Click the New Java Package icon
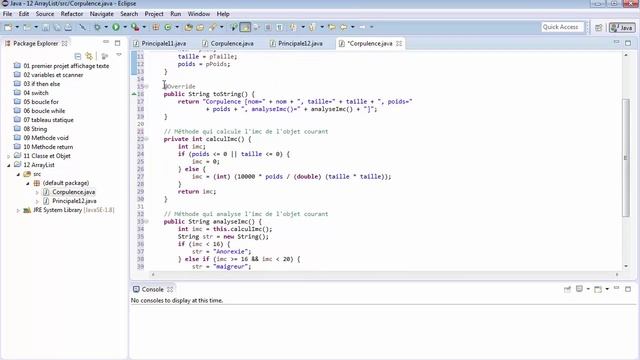The image size is (640, 360). 156,27
